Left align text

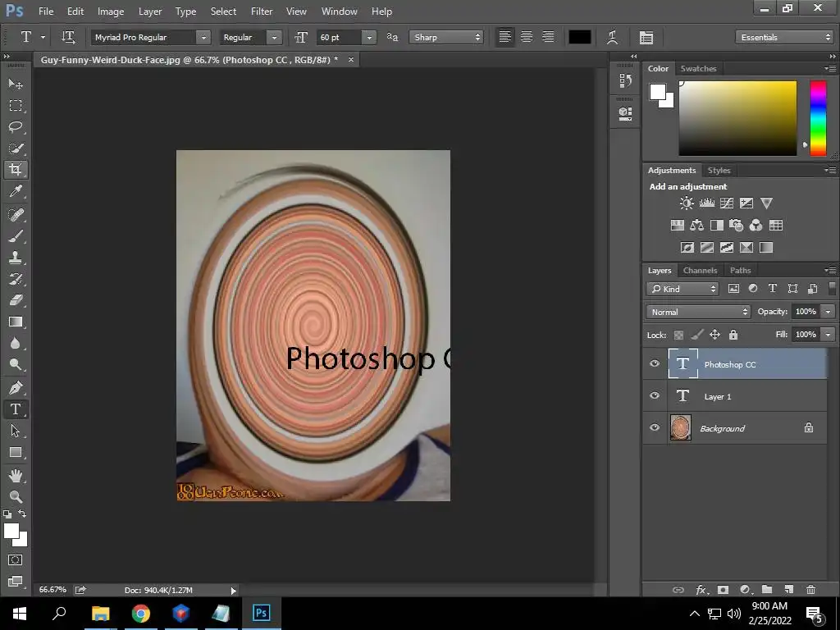[x=504, y=37]
